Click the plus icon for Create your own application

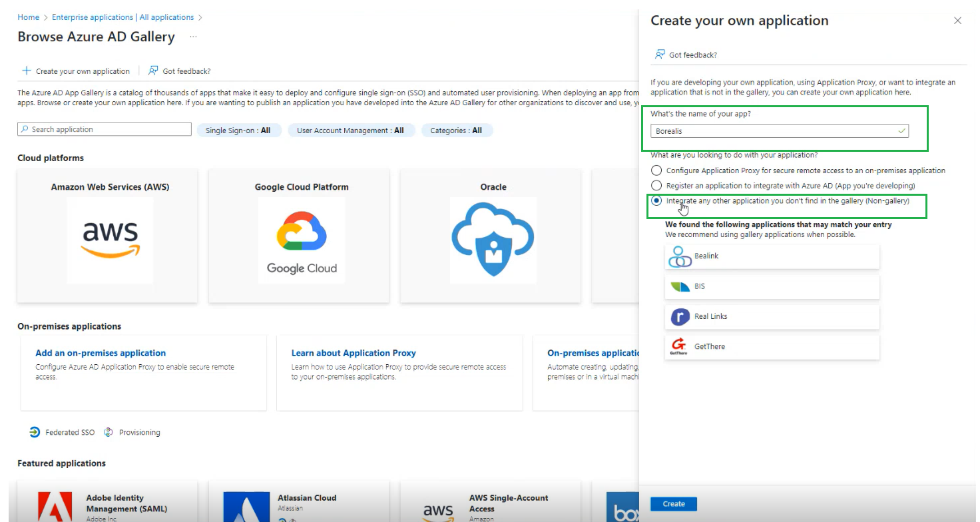tap(27, 71)
